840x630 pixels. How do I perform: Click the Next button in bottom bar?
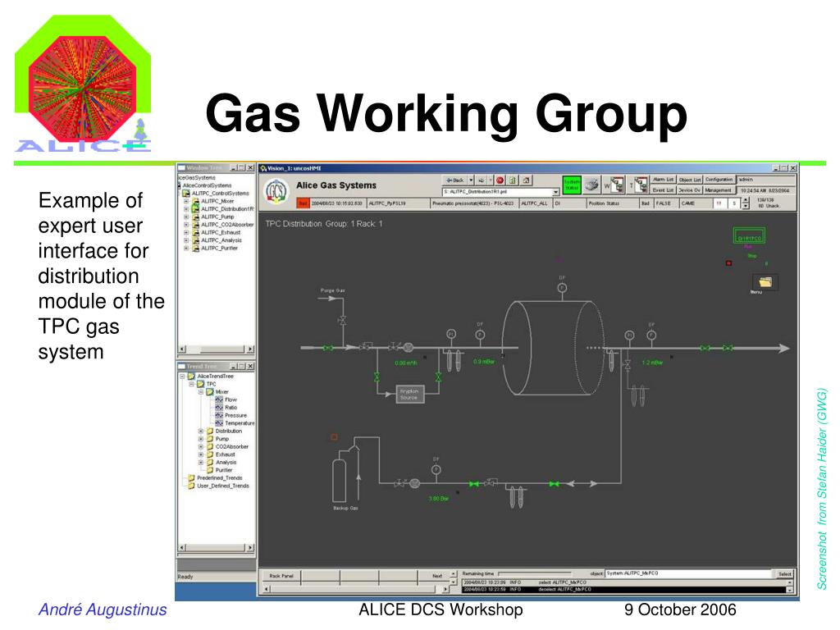coord(437,576)
